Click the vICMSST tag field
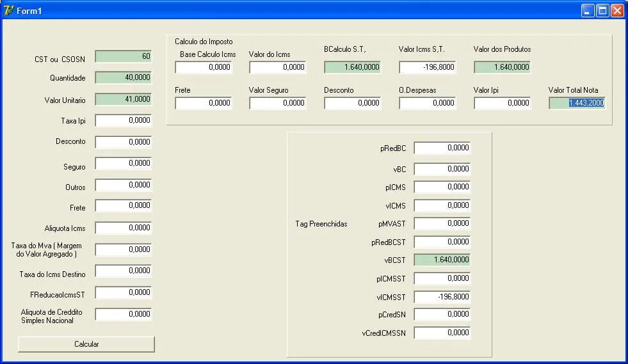 442,297
